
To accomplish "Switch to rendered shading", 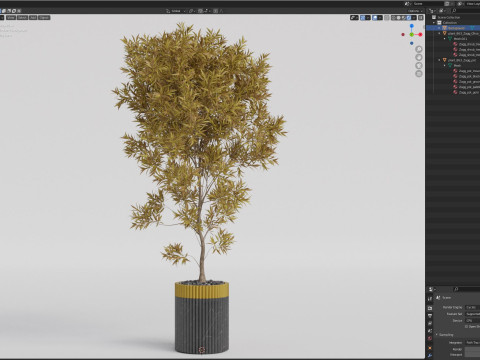I will pos(409,18).
